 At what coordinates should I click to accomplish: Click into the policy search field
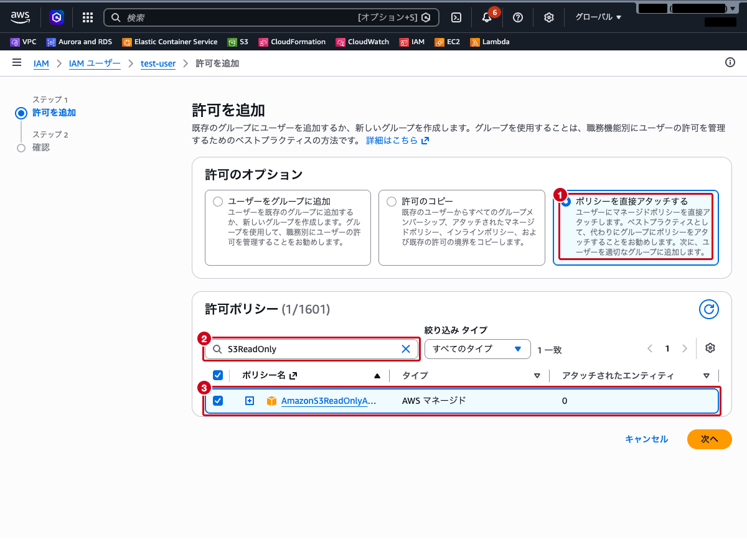(x=311, y=349)
